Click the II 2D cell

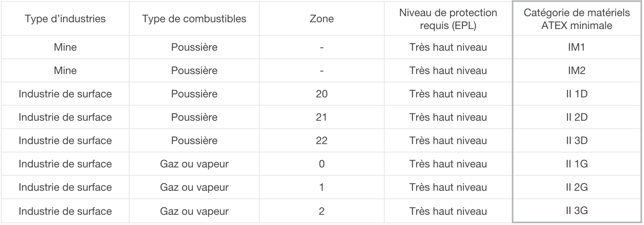coord(577,117)
